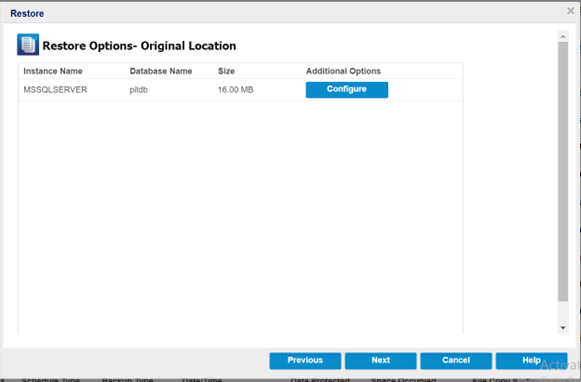Click the 16.00 MB size value

coord(235,90)
